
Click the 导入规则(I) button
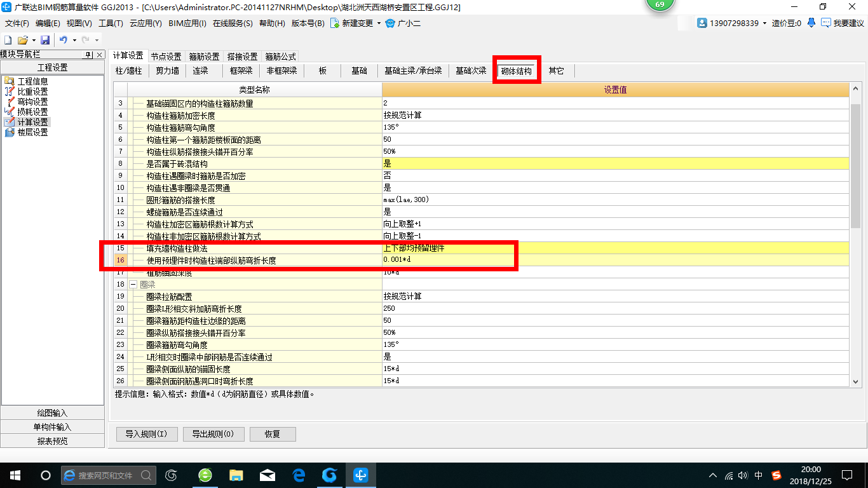(146, 435)
